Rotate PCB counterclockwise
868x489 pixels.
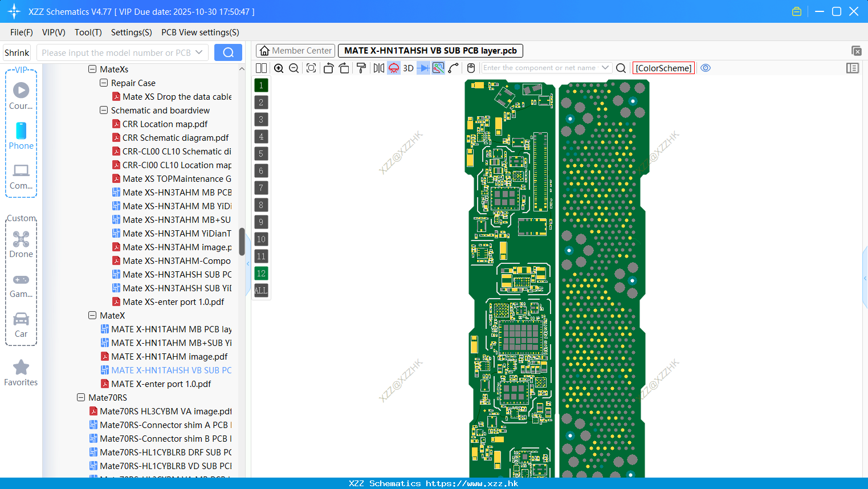(x=328, y=68)
